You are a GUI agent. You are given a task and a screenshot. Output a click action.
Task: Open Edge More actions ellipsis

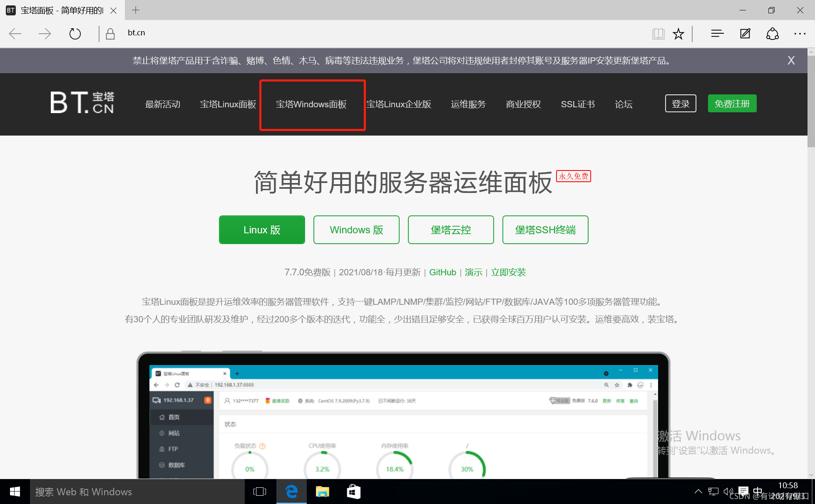800,34
